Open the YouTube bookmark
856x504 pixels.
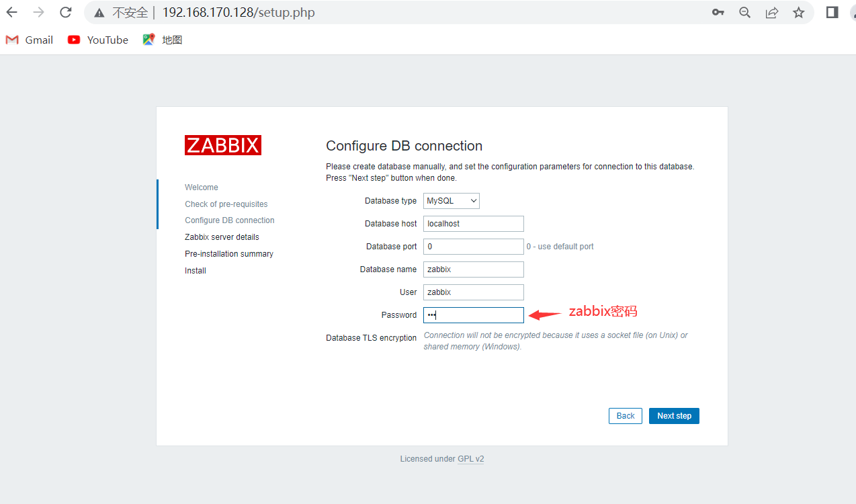tap(98, 40)
